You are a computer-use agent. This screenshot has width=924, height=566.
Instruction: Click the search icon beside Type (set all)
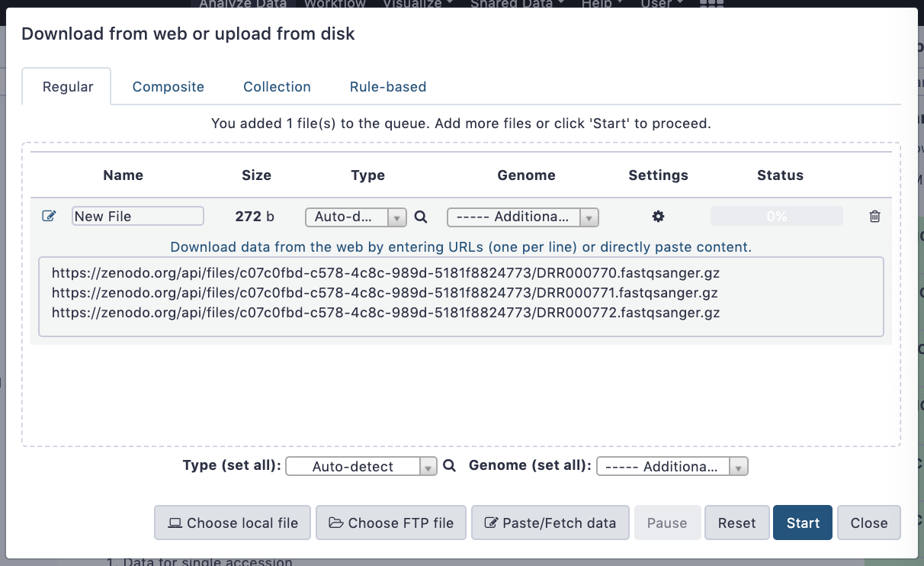[x=449, y=466]
